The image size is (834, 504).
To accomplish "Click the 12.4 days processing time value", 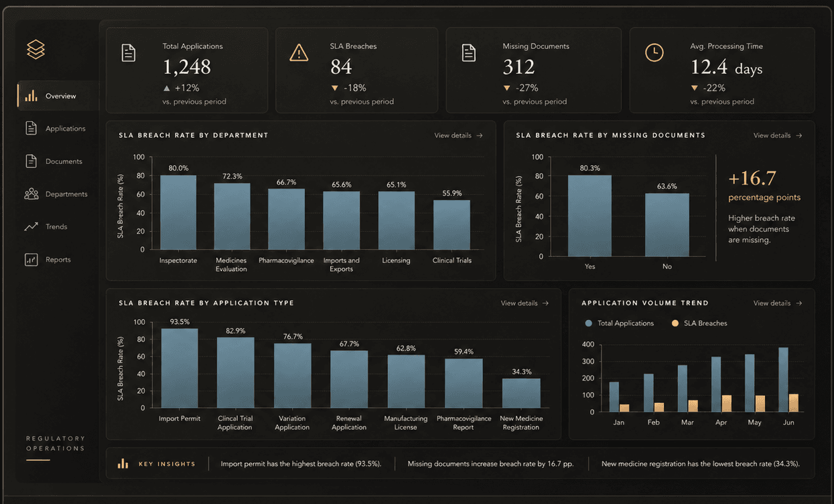I will point(726,67).
